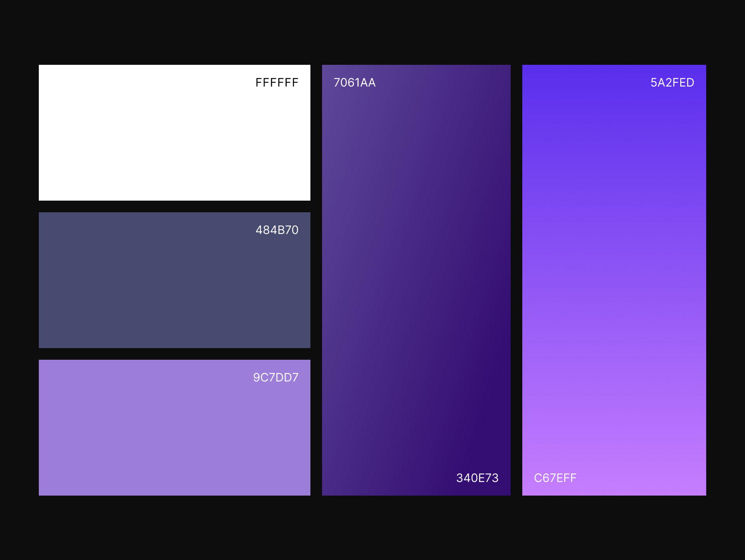
Task: Click the 7061AA hex label
Action: (x=355, y=83)
